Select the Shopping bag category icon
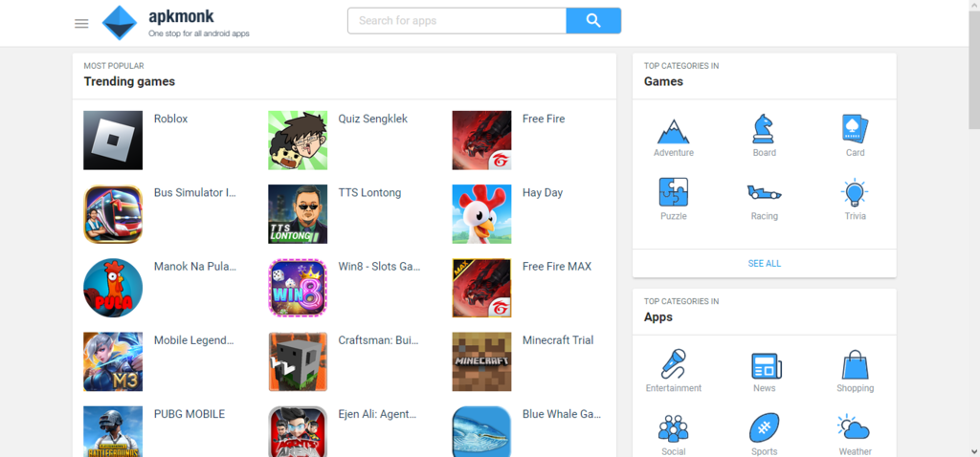Viewport: 980px width, 457px height. (x=855, y=364)
